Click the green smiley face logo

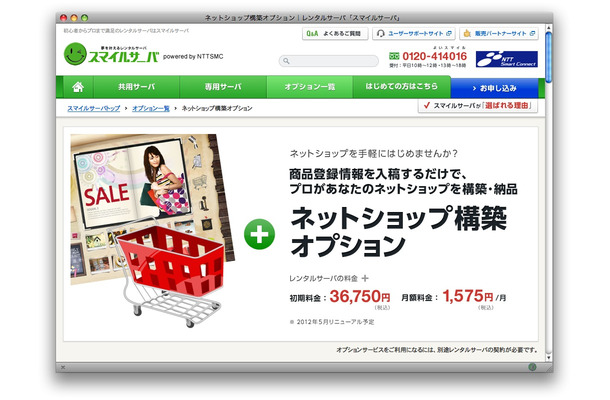click(x=75, y=54)
